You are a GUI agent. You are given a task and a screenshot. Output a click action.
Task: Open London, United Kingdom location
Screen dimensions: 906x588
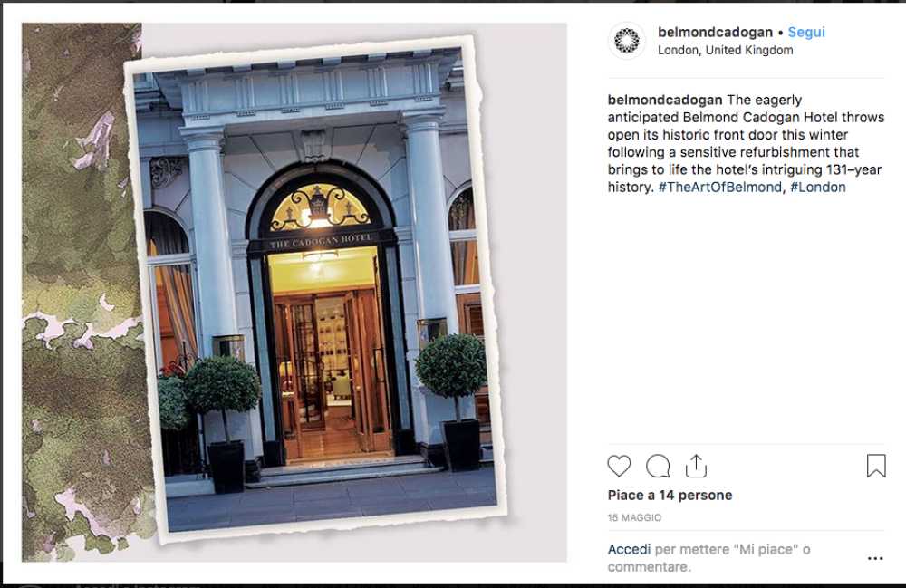tap(725, 50)
